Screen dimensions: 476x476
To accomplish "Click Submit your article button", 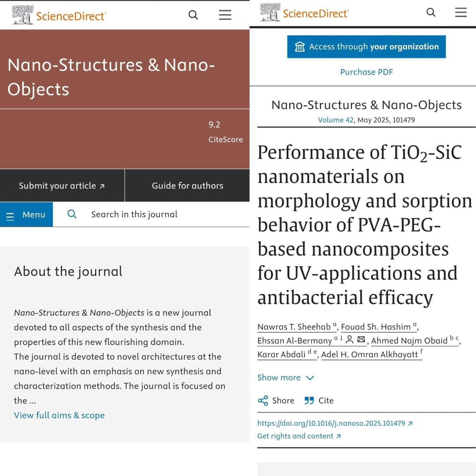I will (x=62, y=186).
